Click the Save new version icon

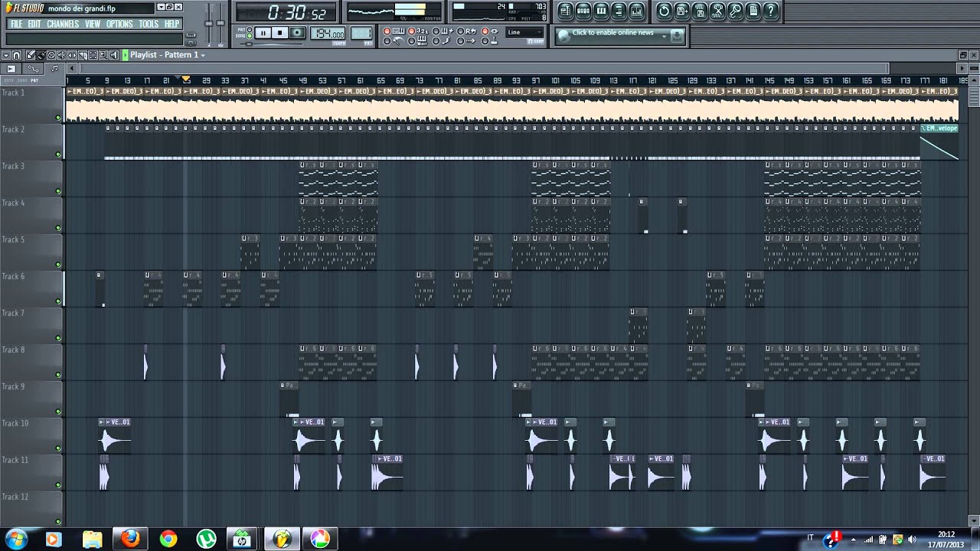click(x=700, y=11)
